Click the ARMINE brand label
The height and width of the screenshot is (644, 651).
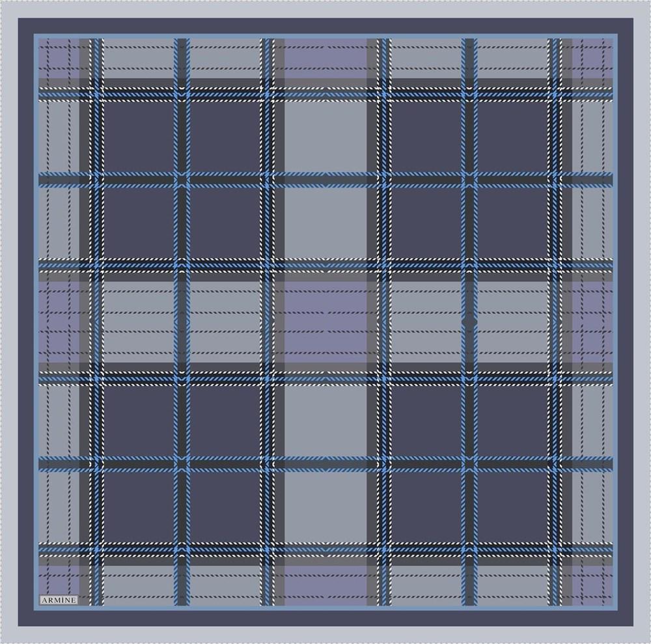58,600
